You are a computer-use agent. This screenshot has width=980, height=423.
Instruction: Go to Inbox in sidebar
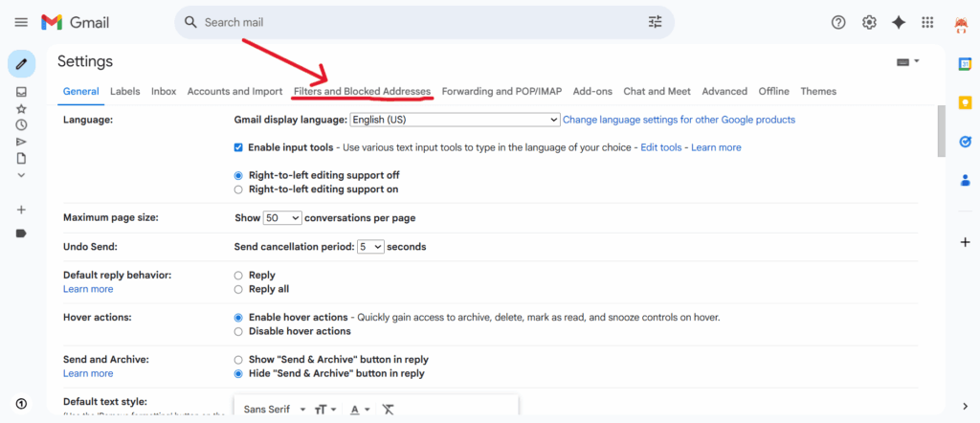pyautogui.click(x=21, y=92)
